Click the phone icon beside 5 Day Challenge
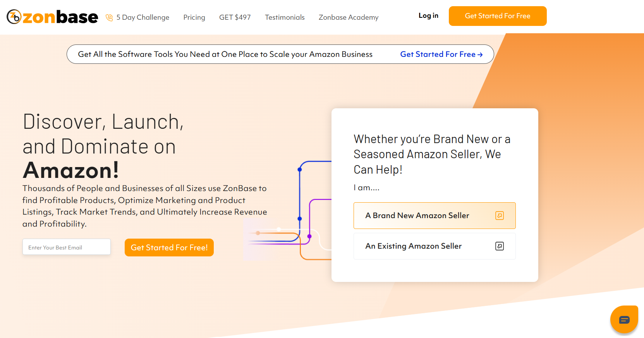644x338 pixels. [x=109, y=17]
